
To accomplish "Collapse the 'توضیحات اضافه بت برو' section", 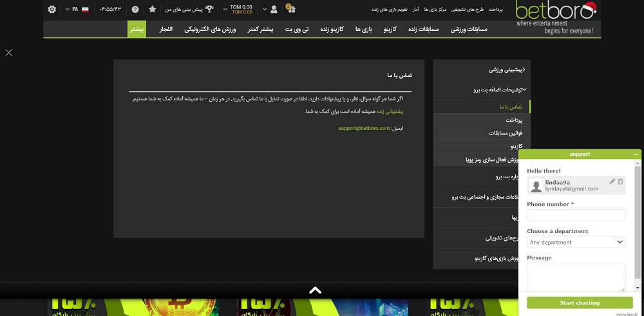I will (x=482, y=89).
